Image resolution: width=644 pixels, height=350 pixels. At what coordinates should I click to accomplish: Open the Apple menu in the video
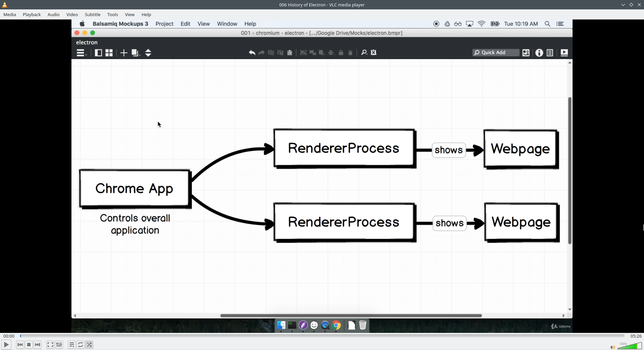(x=82, y=23)
